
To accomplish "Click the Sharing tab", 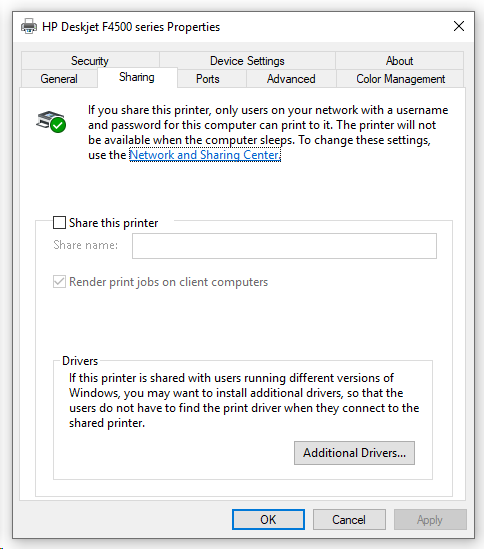I will point(137,77).
